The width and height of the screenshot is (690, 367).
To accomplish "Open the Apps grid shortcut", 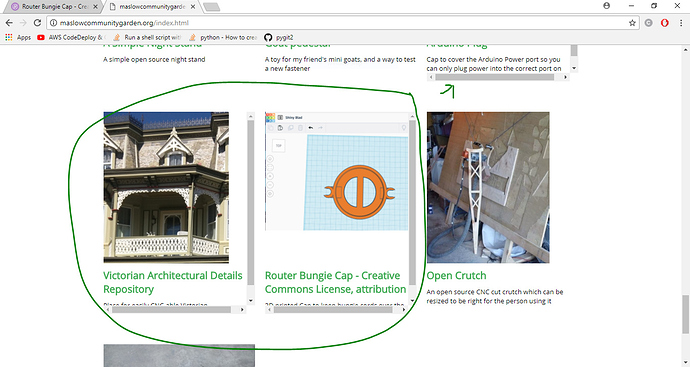I will pos(18,37).
